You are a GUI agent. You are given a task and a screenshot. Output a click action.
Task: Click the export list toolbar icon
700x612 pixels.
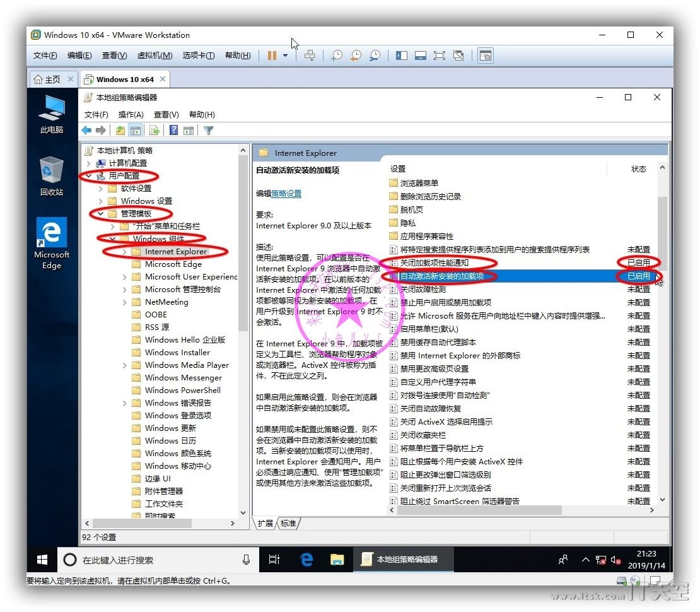tap(155, 131)
